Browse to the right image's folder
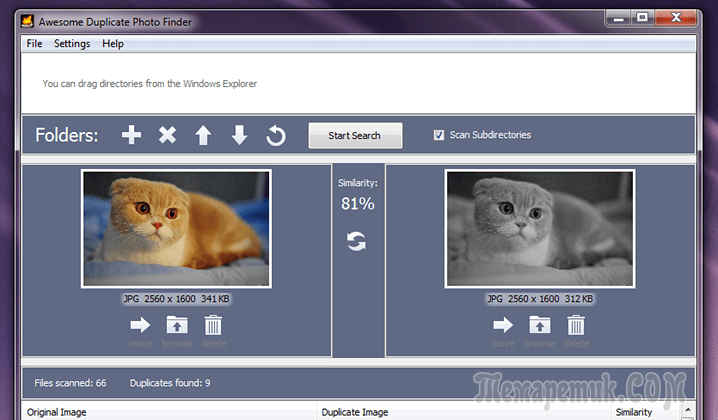Screen dimensions: 718x420 (540, 325)
